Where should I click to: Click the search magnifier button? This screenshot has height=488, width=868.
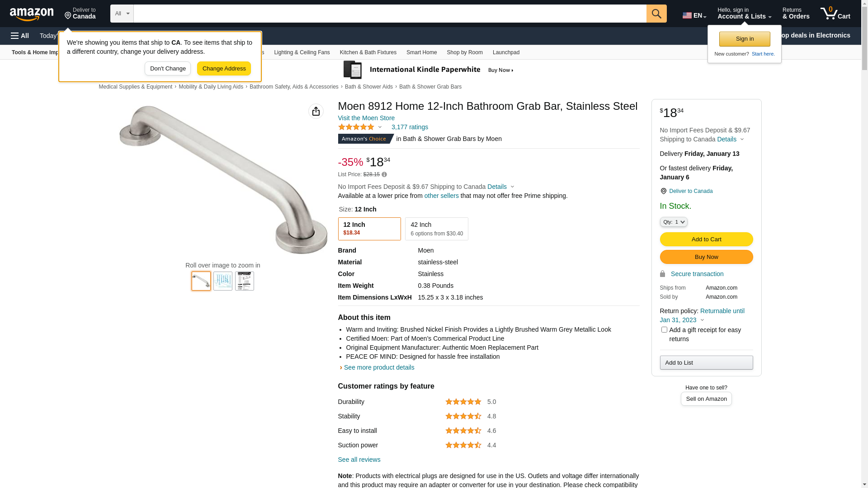(x=656, y=14)
